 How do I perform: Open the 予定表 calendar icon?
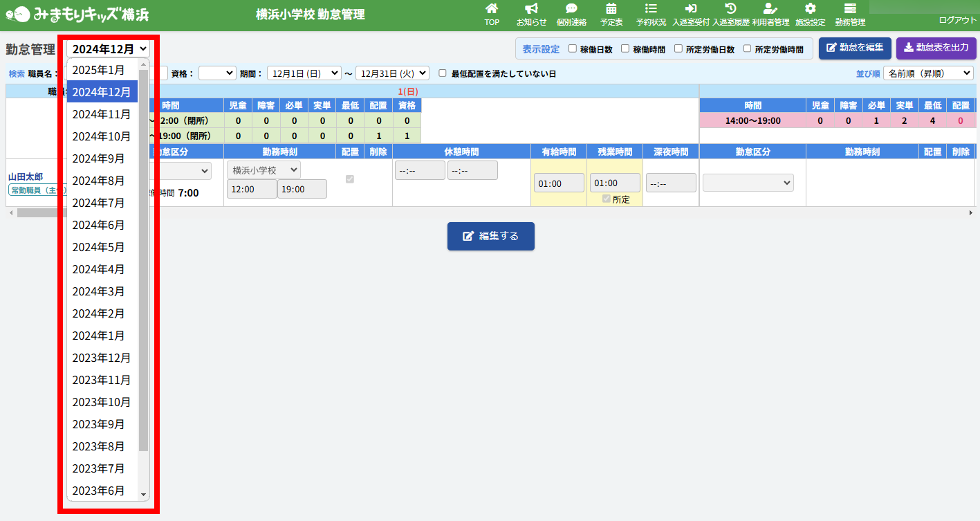[611, 9]
